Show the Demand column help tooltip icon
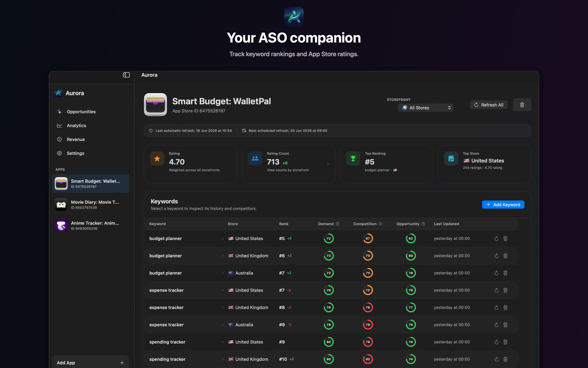Image resolution: width=588 pixels, height=368 pixels. [x=337, y=224]
